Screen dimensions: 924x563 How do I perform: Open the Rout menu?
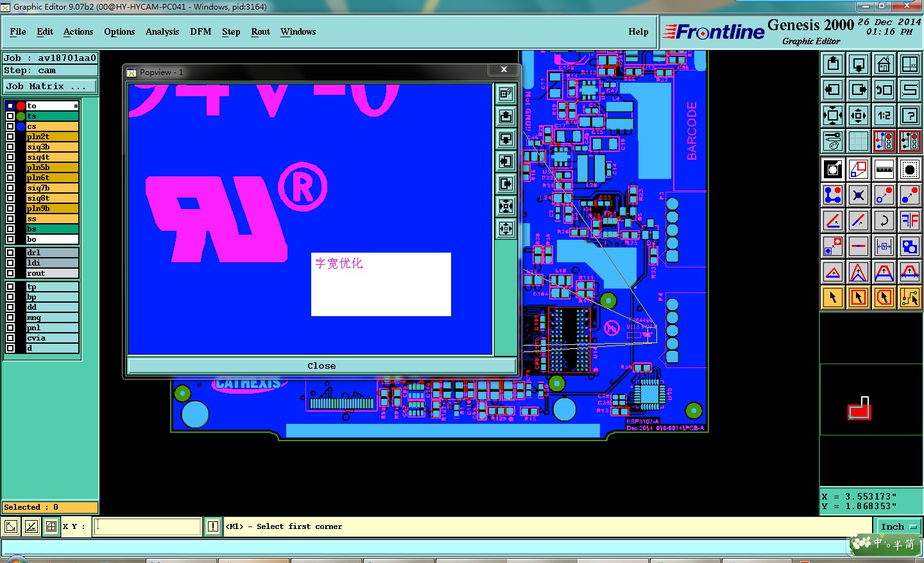[261, 31]
